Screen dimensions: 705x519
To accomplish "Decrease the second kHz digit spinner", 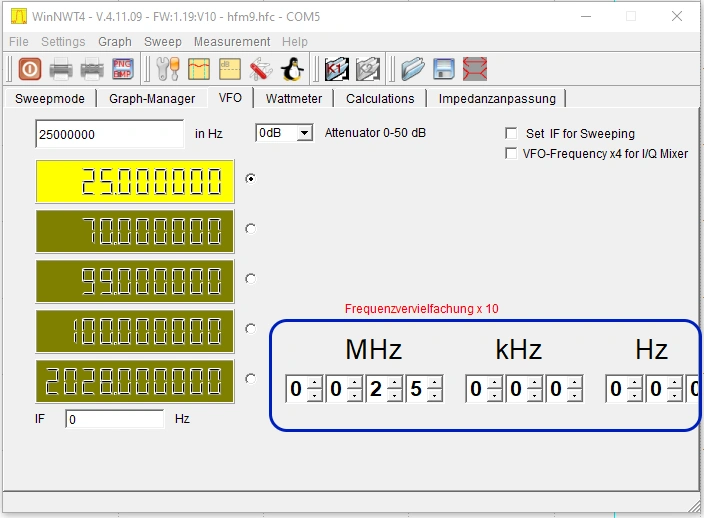I will coord(535,395).
